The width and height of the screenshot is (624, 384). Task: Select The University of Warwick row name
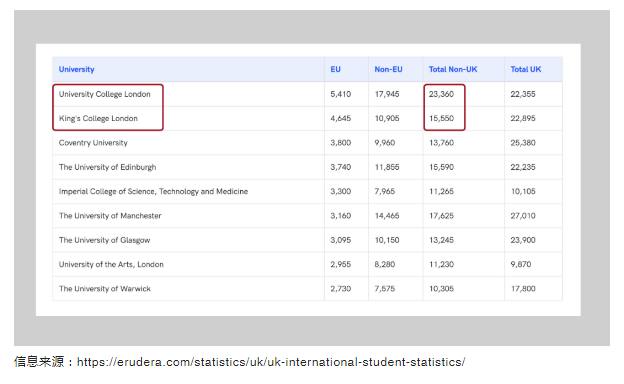(105, 288)
